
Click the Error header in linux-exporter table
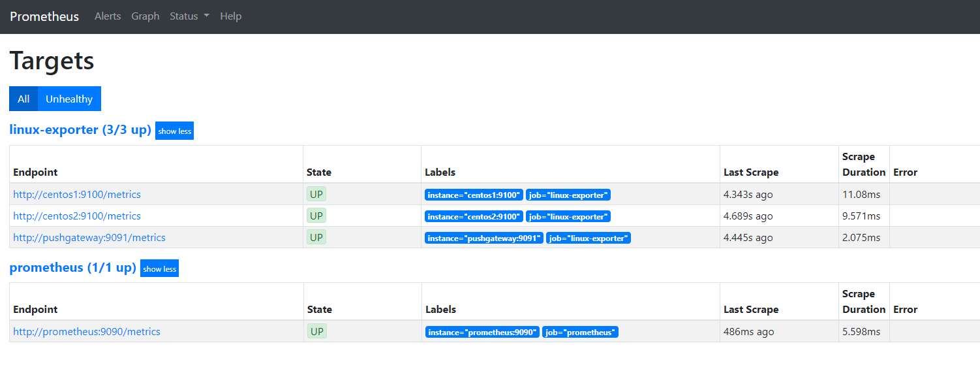(x=905, y=172)
